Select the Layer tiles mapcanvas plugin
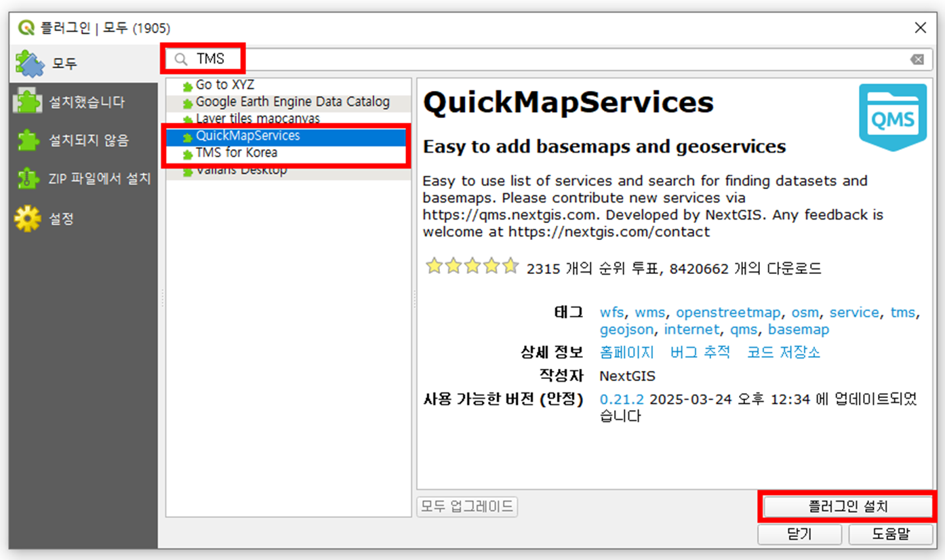The image size is (945, 560). click(288, 119)
